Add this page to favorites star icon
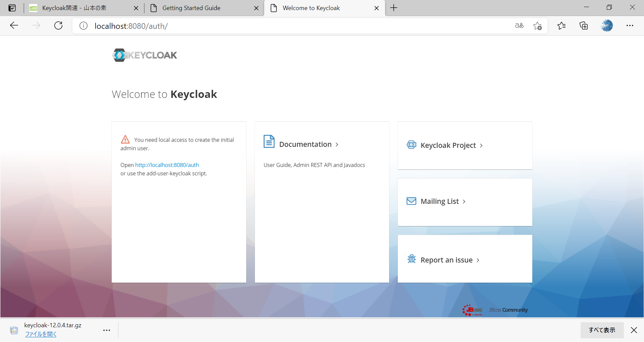Screen dimensions: 644x342 click(537, 26)
